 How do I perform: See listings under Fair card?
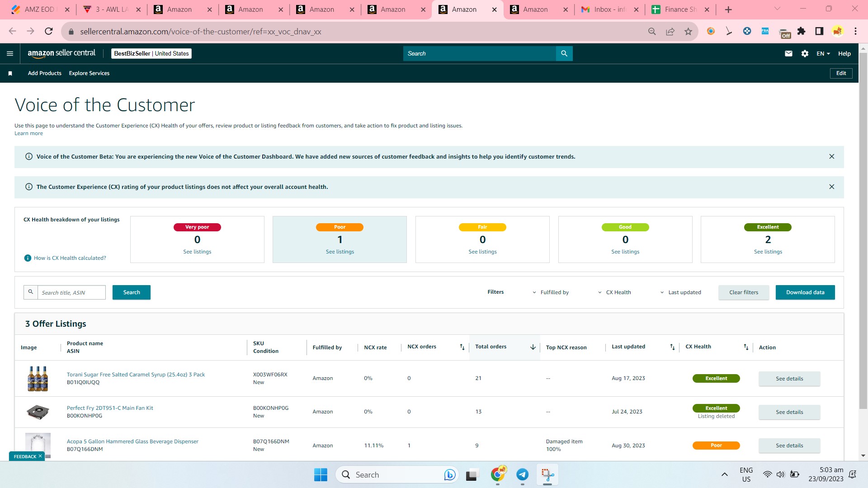click(x=482, y=252)
